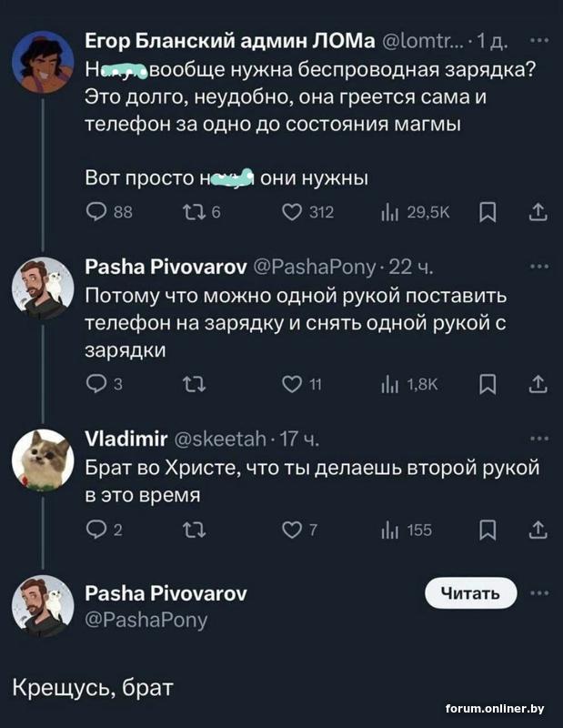563x728 pixels.
Task: Retweet Vladimir's reply
Action: point(195,531)
